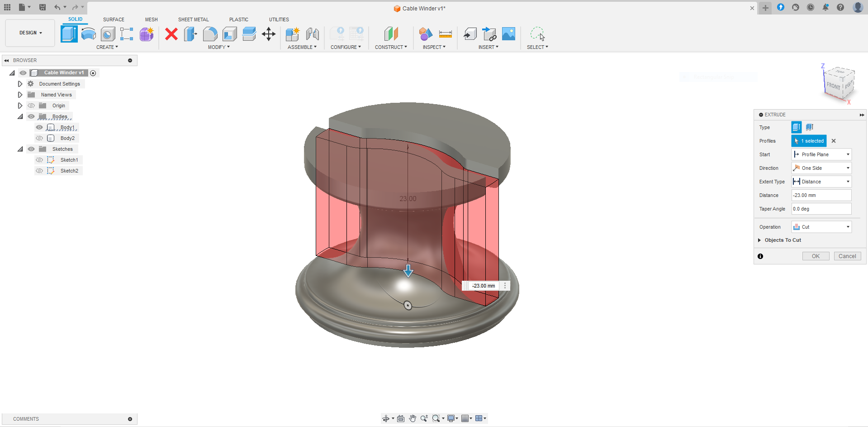Viewport: 868px width, 427px height.
Task: Click the Joint tool icon
Action: point(313,34)
